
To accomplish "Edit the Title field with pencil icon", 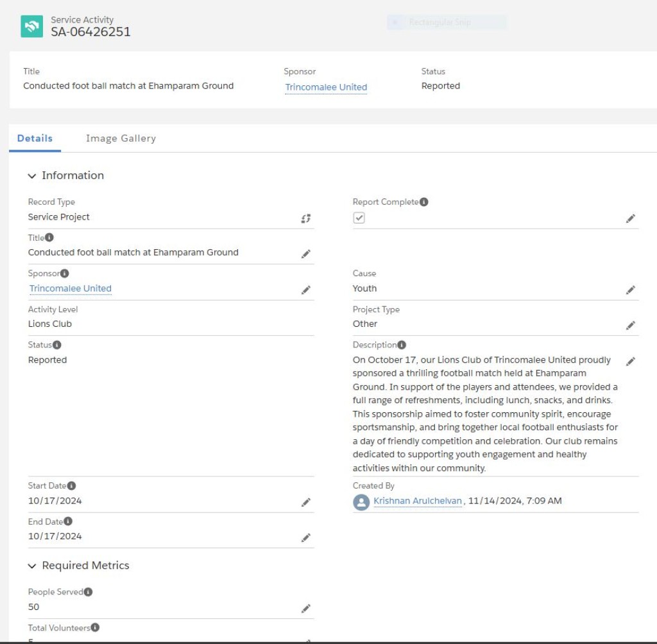I will coord(306,254).
